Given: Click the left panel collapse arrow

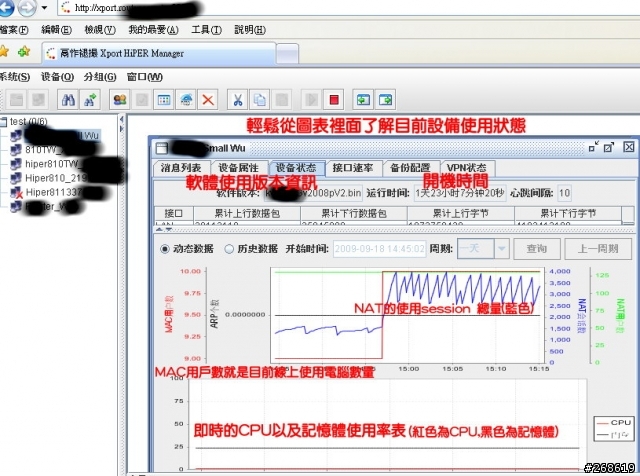Looking at the screenshot, I should click(x=121, y=119).
